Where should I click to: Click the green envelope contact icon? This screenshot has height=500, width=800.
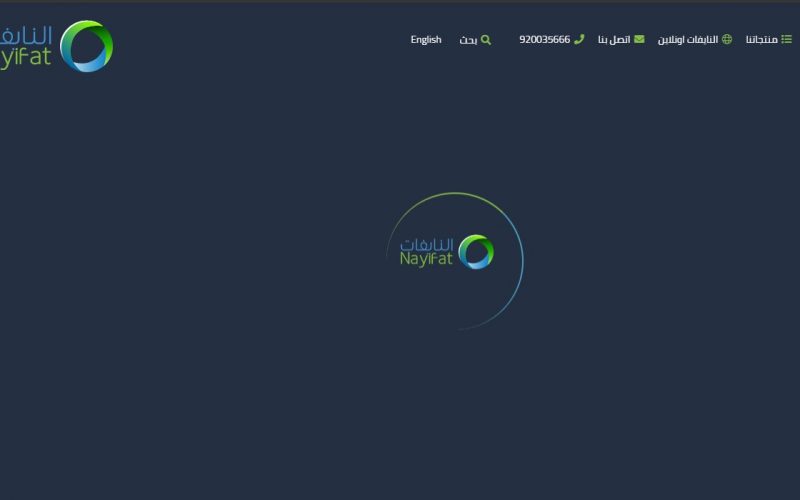[639, 39]
